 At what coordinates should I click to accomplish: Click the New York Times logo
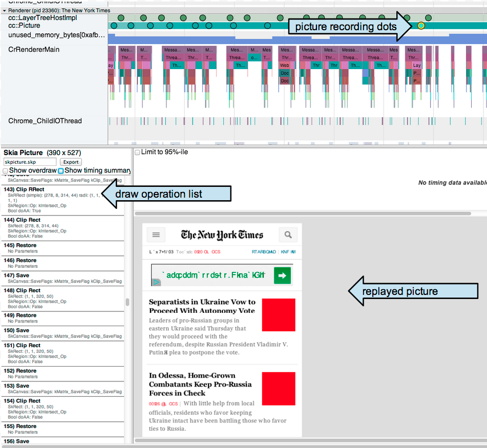pos(222,235)
